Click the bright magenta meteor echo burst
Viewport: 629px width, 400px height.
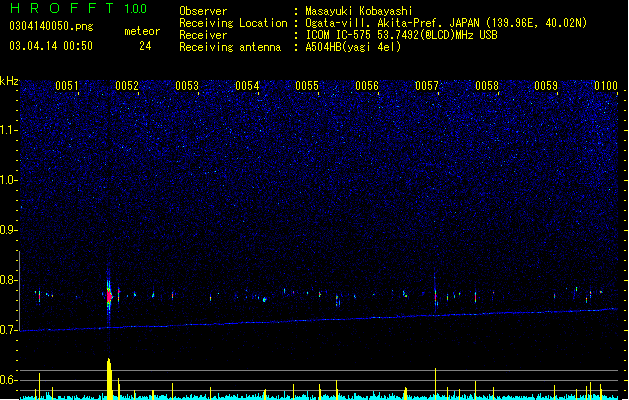pyautogui.click(x=109, y=296)
